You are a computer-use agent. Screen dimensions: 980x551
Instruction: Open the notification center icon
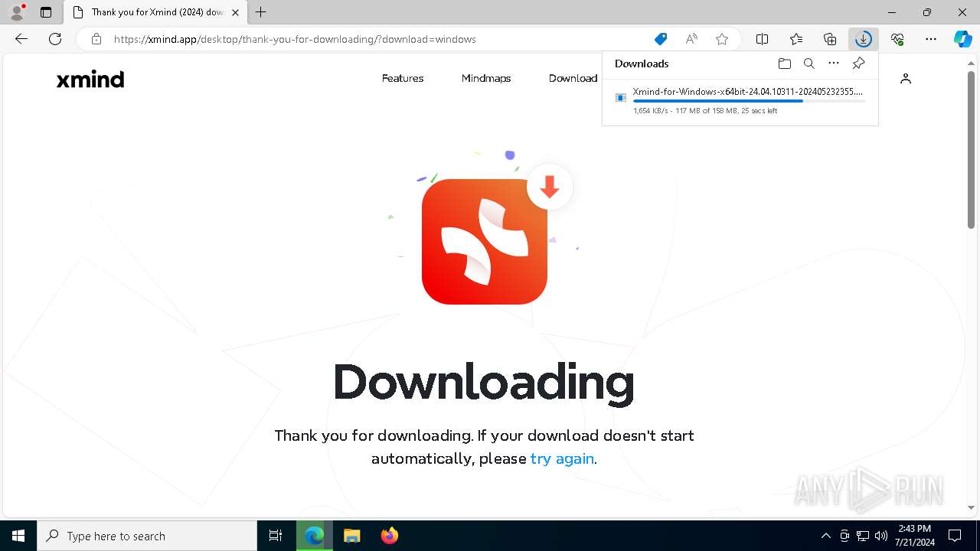point(955,536)
